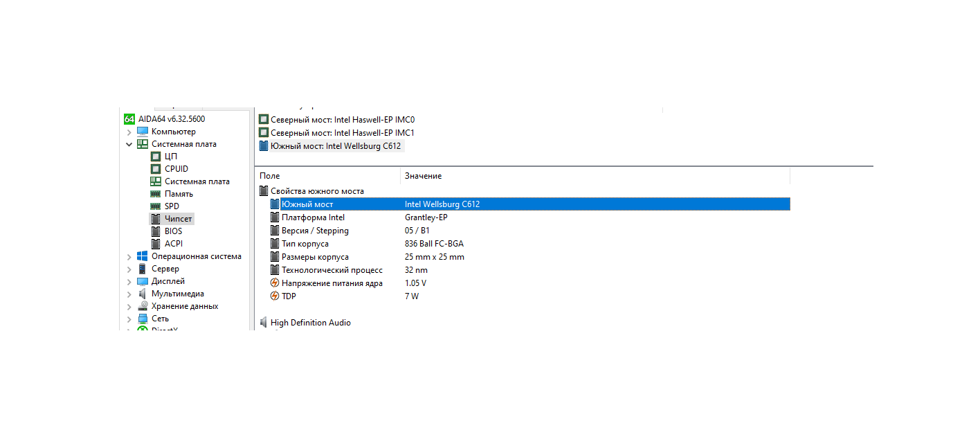Click the ЦП processor icon
Image resolution: width=980 pixels, height=437 pixels.
pos(156,157)
